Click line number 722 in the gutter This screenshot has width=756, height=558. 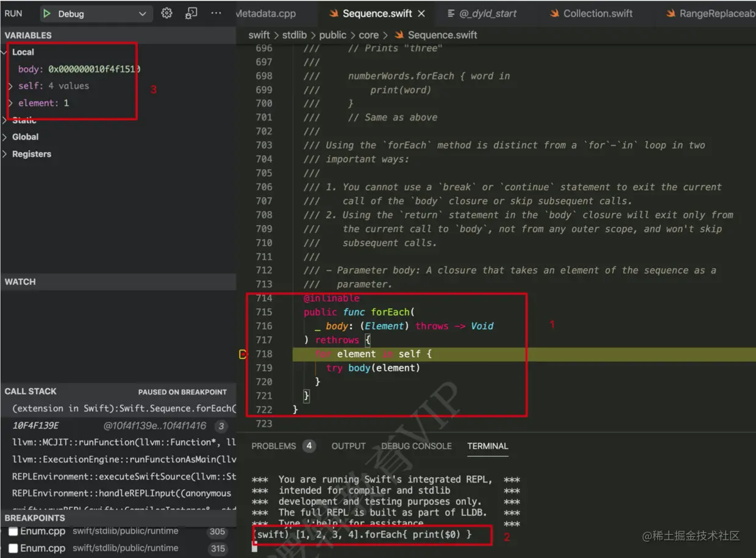pos(264,410)
